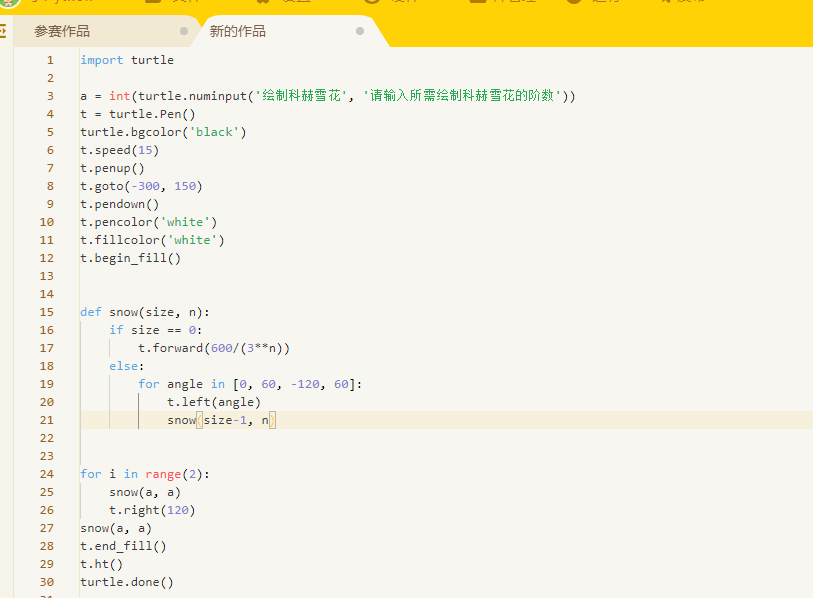813x598 pixels.
Task: Click the t.pencolor('white') line
Action: (x=149, y=222)
